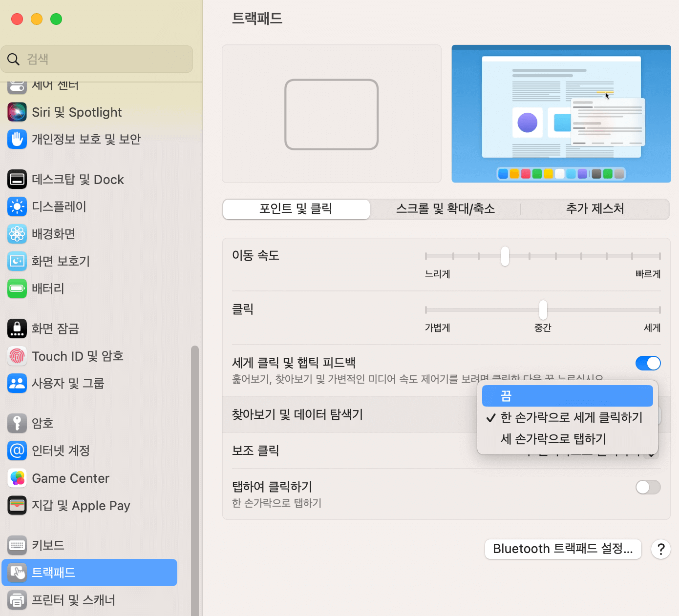Screen dimensions: 679x616
Task: Open Siri 및 Spotlight settings
Action: 77,112
